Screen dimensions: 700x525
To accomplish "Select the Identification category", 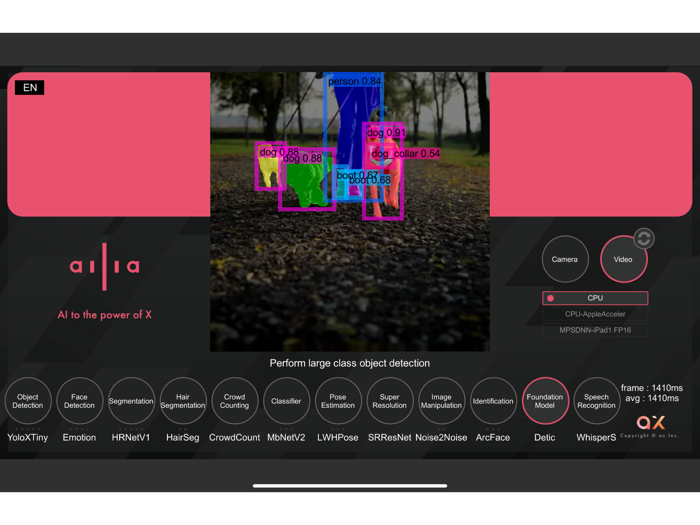I will (x=493, y=401).
